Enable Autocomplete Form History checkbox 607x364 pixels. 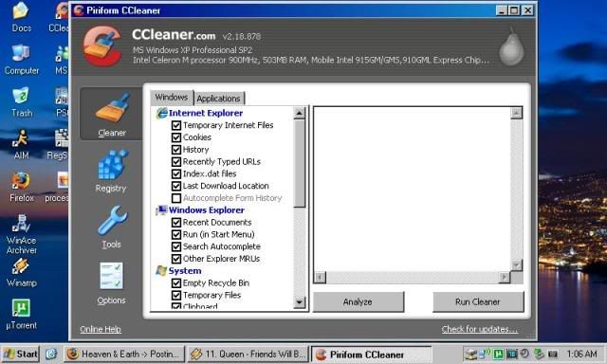176,198
